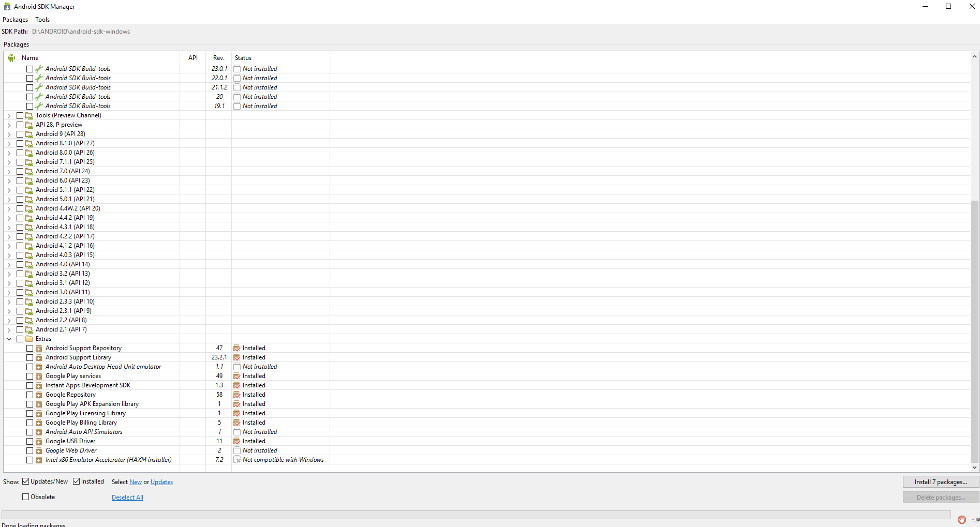Check the Android Auto Desktop Head Unit emulator box
Screen dimensions: 980x527
pyautogui.click(x=29, y=367)
